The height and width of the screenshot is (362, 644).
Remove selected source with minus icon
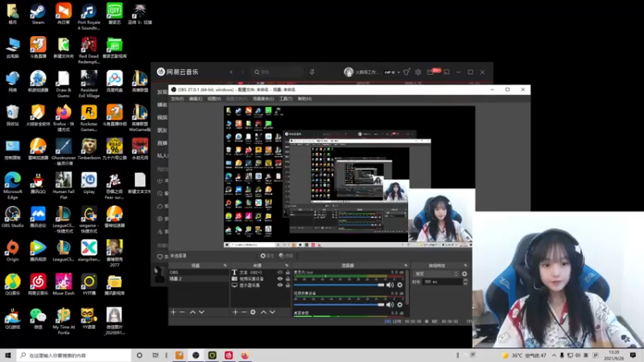point(244,312)
